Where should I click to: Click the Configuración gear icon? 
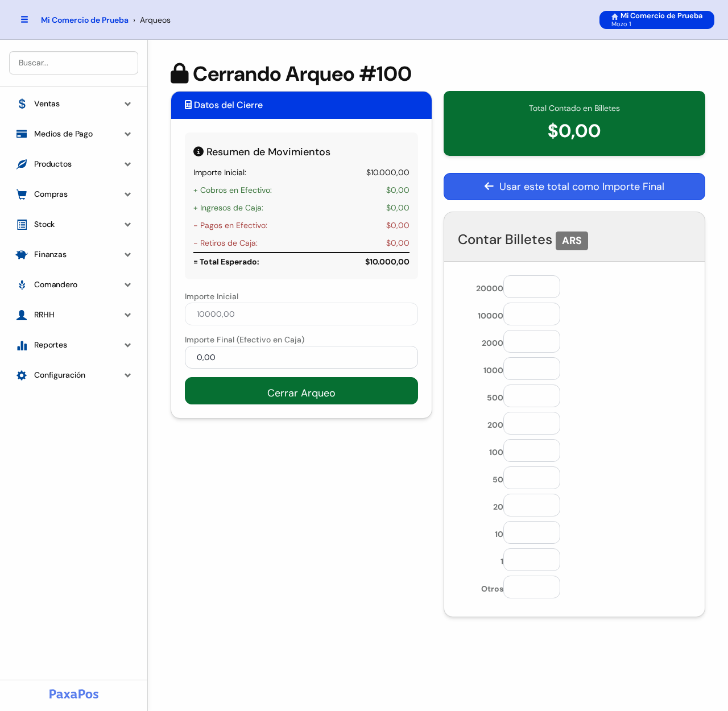point(22,375)
